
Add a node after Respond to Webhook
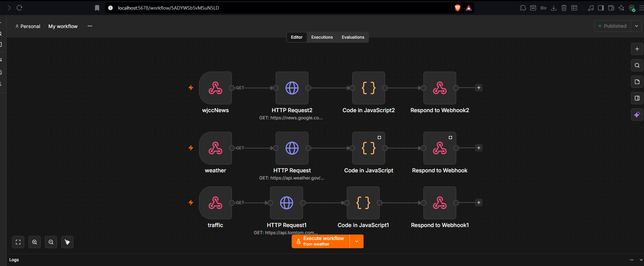point(479,148)
